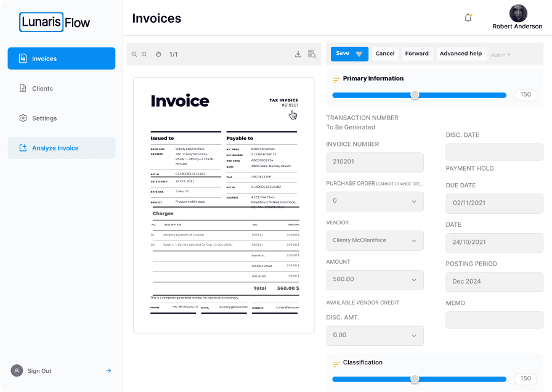This screenshot has width=552, height=392.
Task: Open the Purchase Order dropdown
Action: (x=375, y=201)
